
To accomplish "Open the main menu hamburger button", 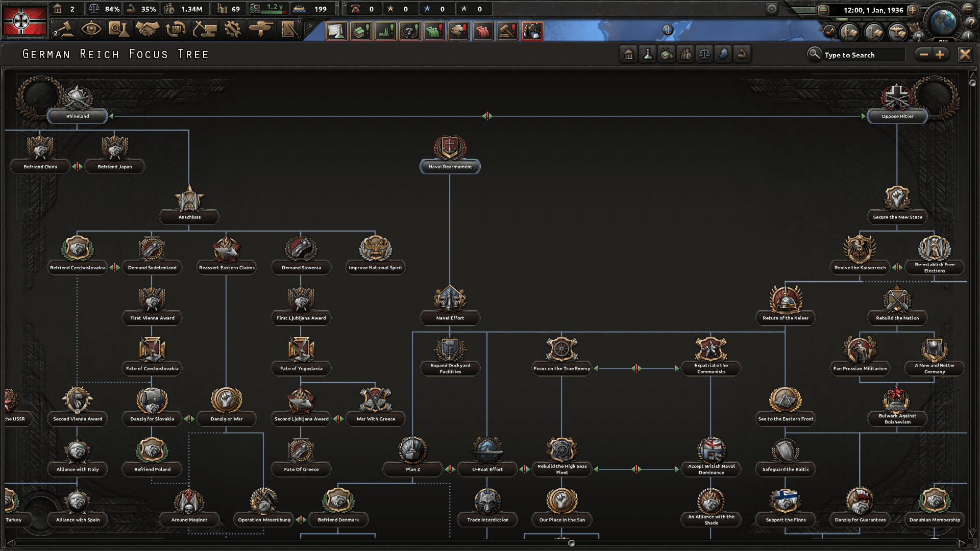I will (x=968, y=9).
